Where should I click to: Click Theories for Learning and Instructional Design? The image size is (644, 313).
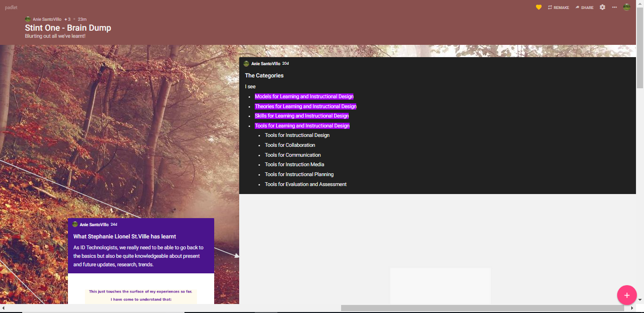306,106
